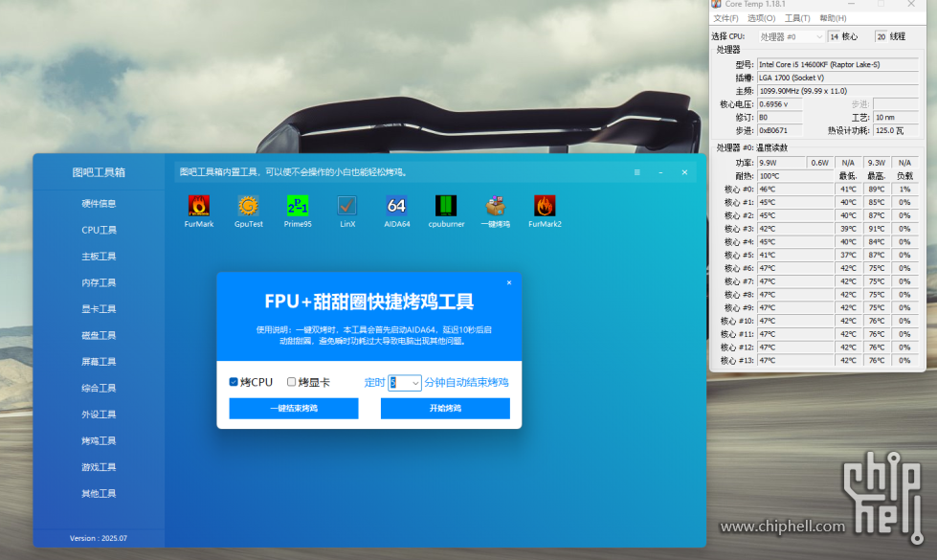Screen dimensions: 937x560
Task: Open the 处理器 #0 CPU selector dropdown
Action: pyautogui.click(x=792, y=36)
